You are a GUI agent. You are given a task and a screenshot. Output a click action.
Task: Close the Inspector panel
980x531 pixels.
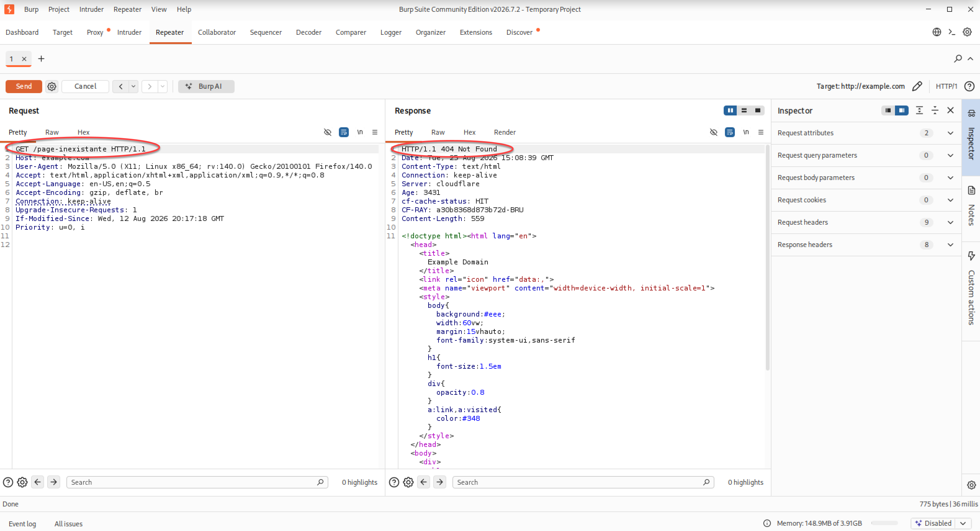(950, 110)
